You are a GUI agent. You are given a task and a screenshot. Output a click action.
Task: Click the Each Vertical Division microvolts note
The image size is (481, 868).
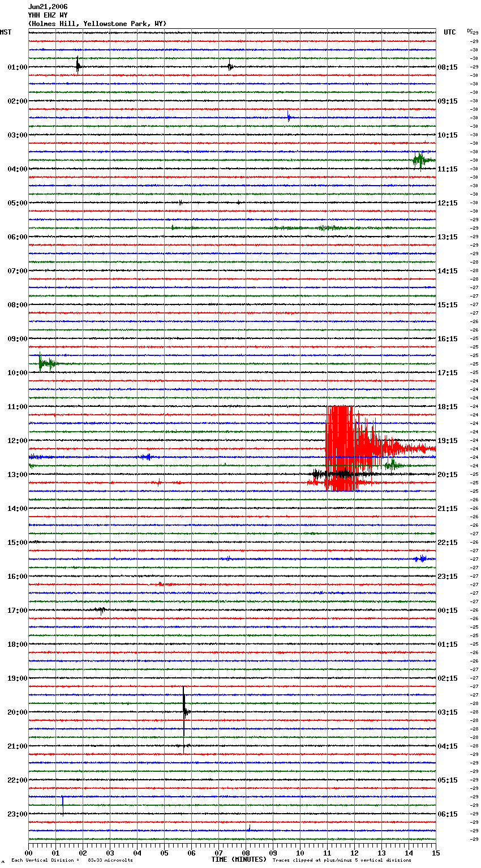(x=72, y=860)
